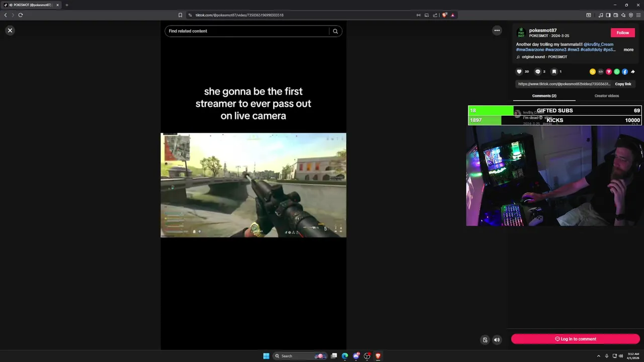Click the video playing area
Image resolution: width=644 pixels, height=362 pixels.
253,185
